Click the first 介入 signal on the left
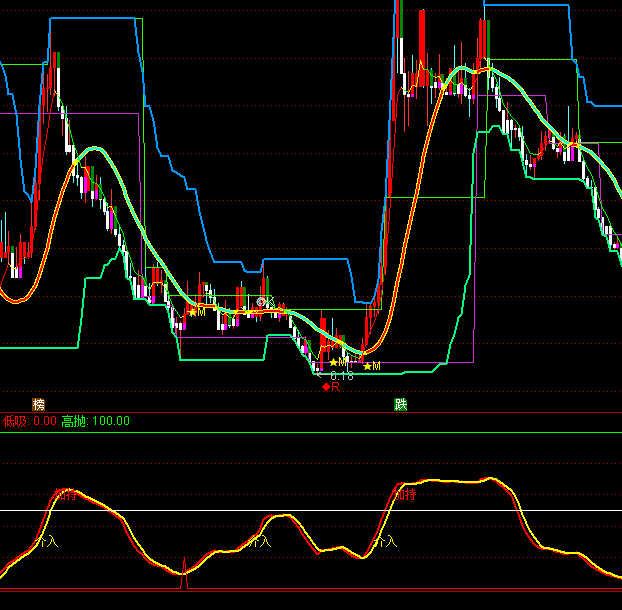Image resolution: width=622 pixels, height=610 pixels. pyautogui.click(x=47, y=540)
